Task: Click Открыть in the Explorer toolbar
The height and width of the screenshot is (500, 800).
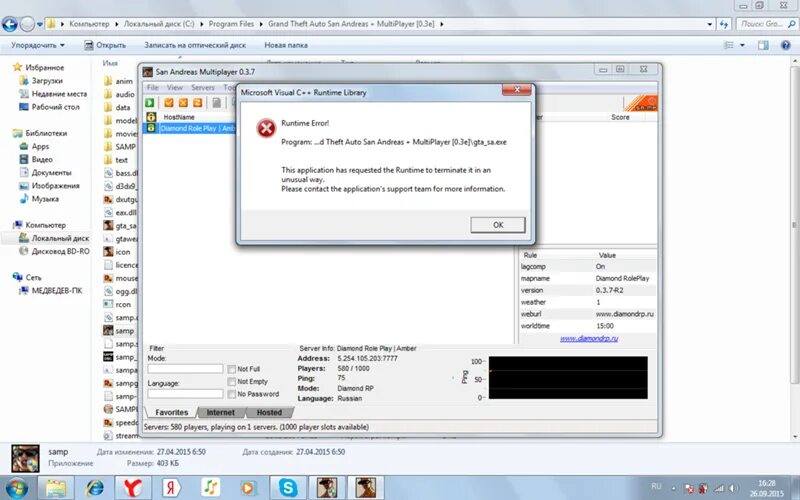Action: tap(105, 45)
